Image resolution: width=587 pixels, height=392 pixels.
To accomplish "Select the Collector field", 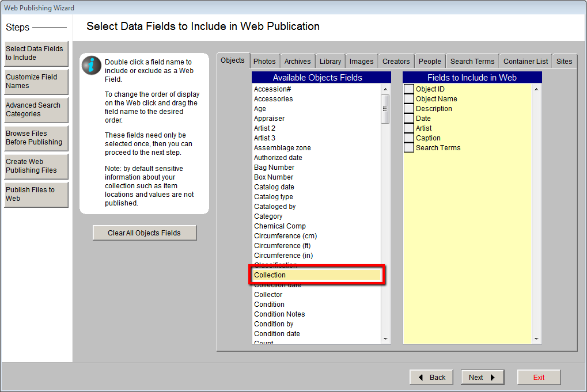I will tap(316, 294).
